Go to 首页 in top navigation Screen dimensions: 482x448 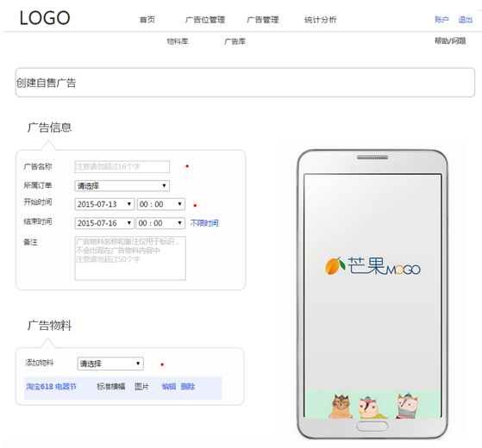147,20
